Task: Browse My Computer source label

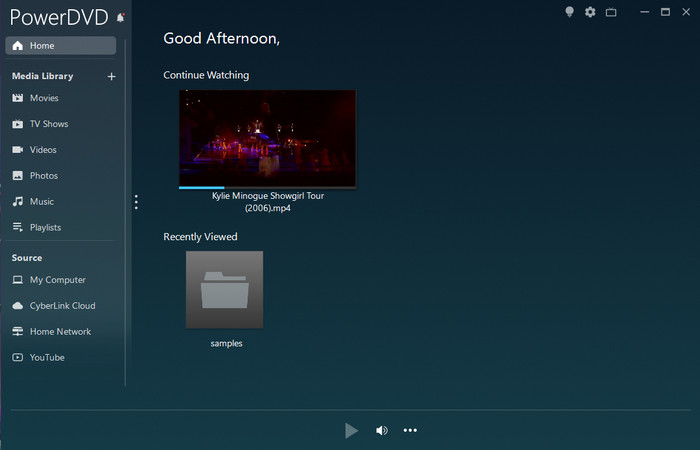Action: (58, 280)
